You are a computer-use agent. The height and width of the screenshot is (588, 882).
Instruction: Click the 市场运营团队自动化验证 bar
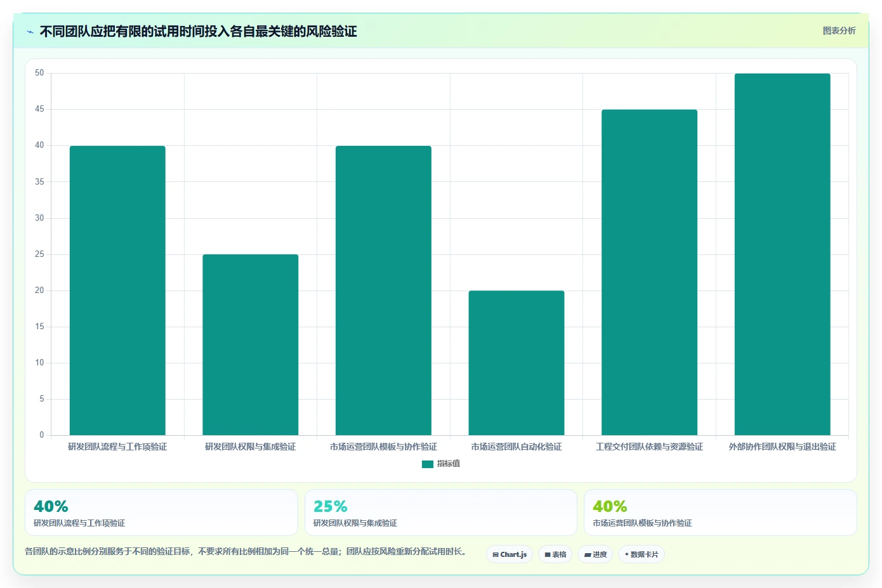tap(517, 363)
